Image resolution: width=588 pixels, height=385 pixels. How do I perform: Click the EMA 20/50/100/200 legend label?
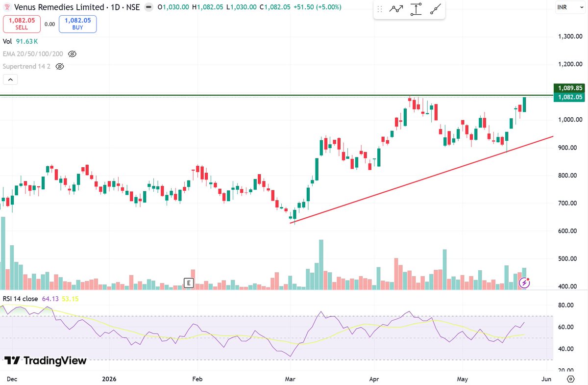(33, 54)
